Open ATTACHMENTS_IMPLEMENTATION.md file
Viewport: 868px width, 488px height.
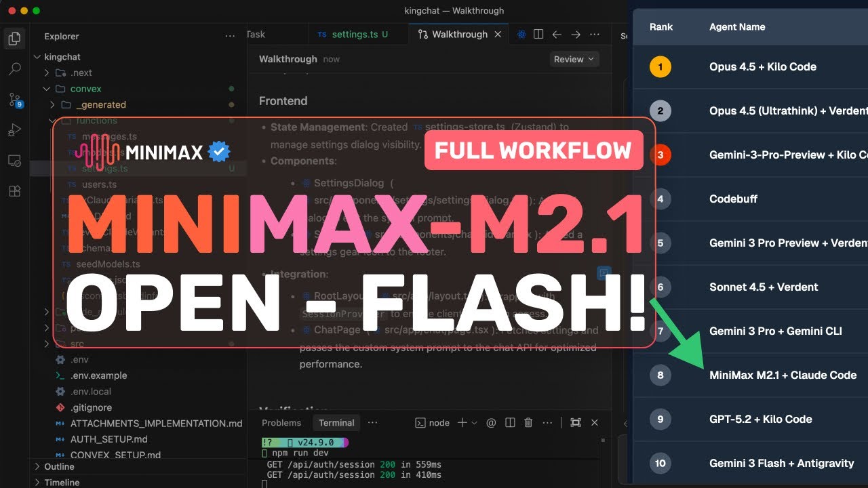click(156, 423)
